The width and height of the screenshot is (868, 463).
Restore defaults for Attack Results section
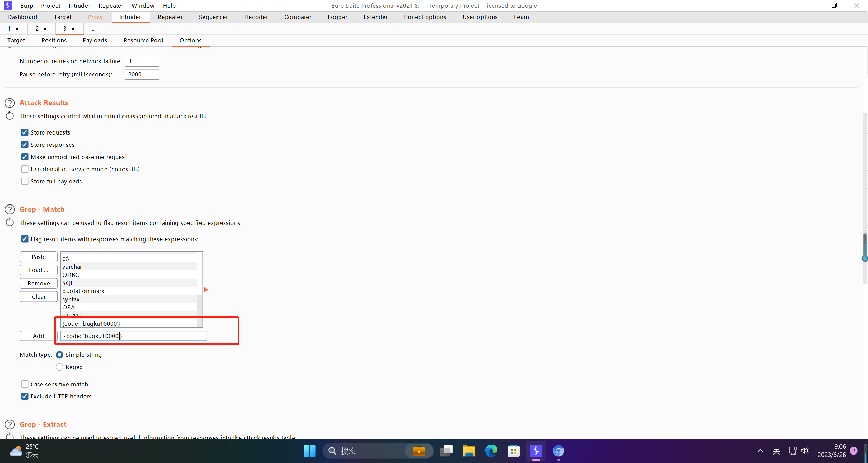(x=10, y=116)
